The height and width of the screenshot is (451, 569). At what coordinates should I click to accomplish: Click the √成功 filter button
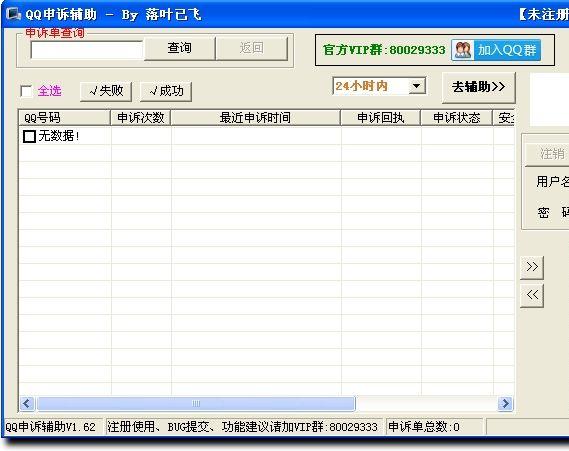(166, 91)
